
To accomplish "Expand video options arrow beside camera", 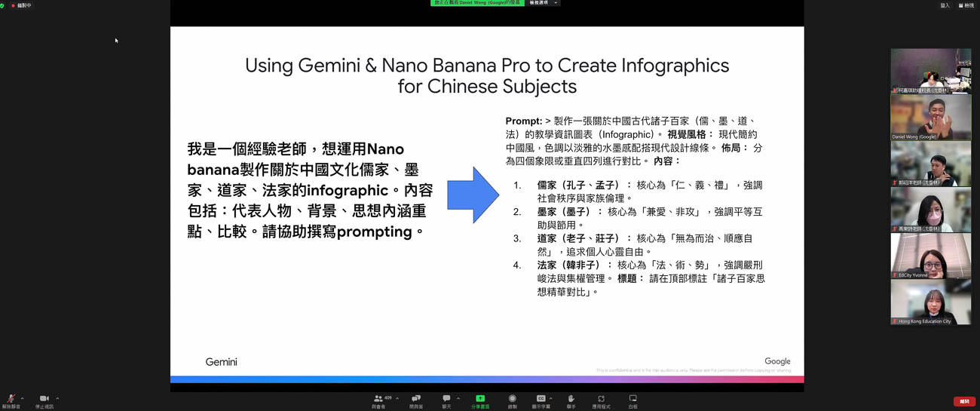I will [x=57, y=398].
